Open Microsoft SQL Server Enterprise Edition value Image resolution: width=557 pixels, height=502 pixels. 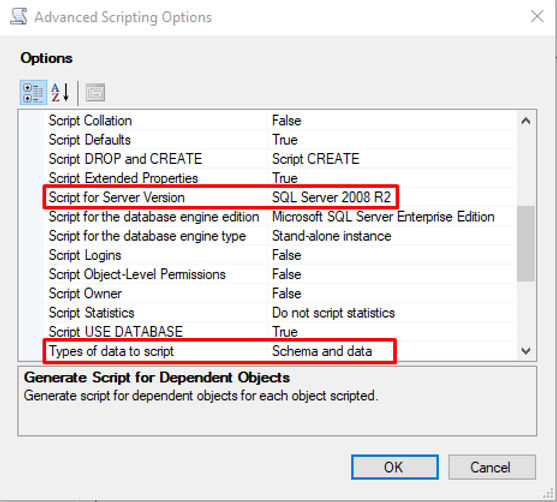(392, 217)
